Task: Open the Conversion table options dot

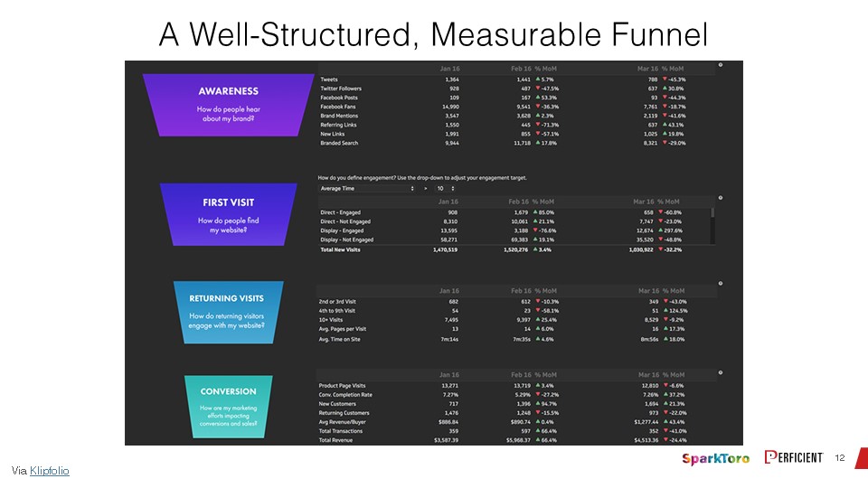Action: point(721,372)
